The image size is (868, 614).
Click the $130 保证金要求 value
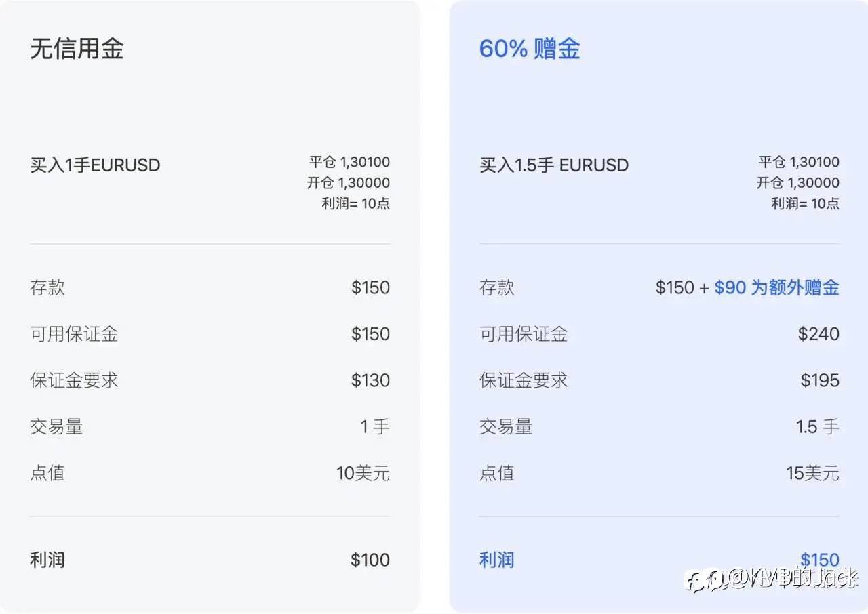pos(370,380)
